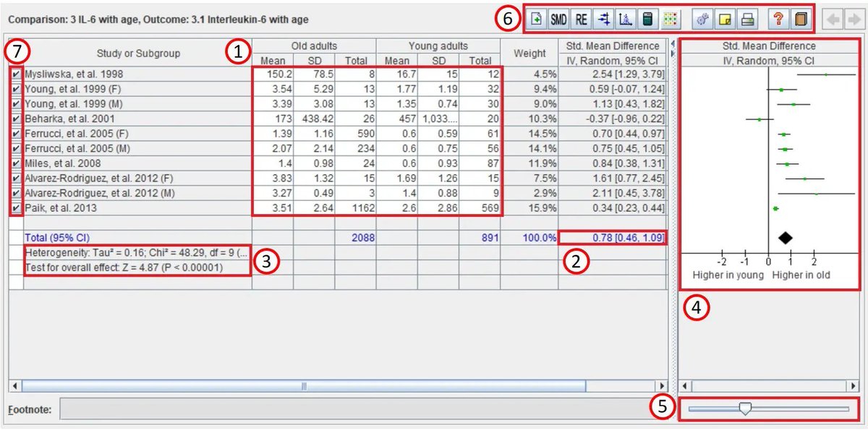Click the black diamond pooled effect marker
The height and width of the screenshot is (430, 868).
click(785, 237)
